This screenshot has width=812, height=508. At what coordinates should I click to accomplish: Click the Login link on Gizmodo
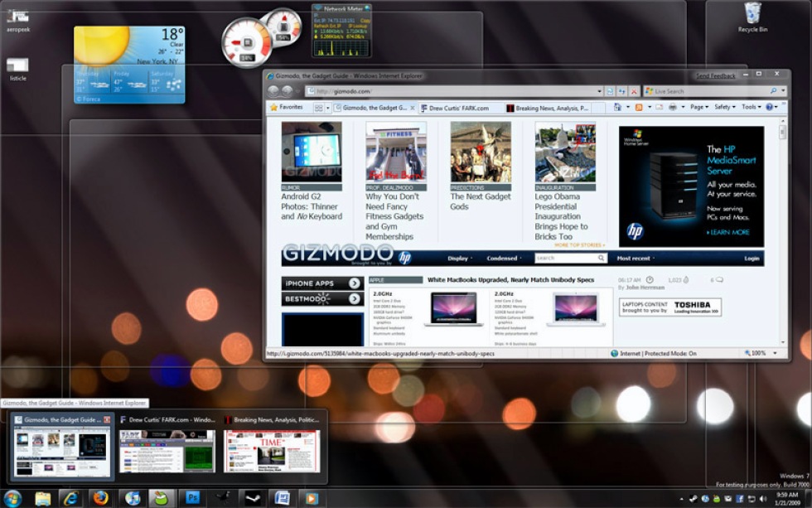coord(752,259)
